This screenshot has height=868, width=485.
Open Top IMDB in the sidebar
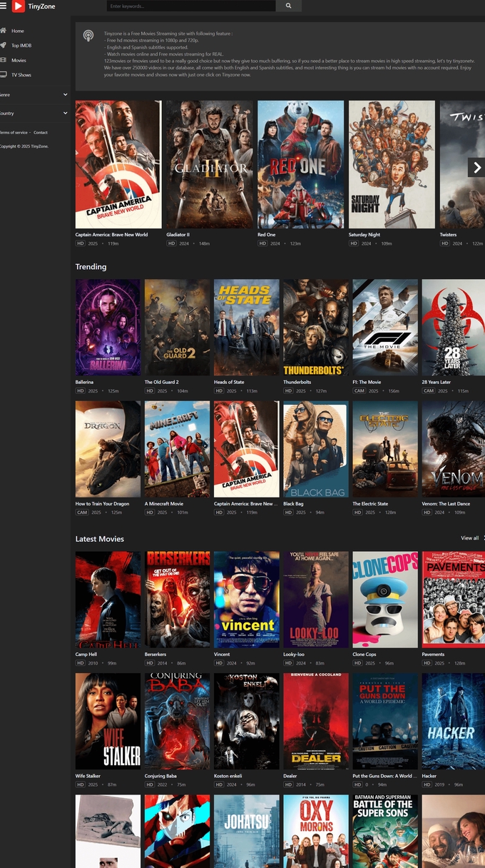pyautogui.click(x=21, y=46)
